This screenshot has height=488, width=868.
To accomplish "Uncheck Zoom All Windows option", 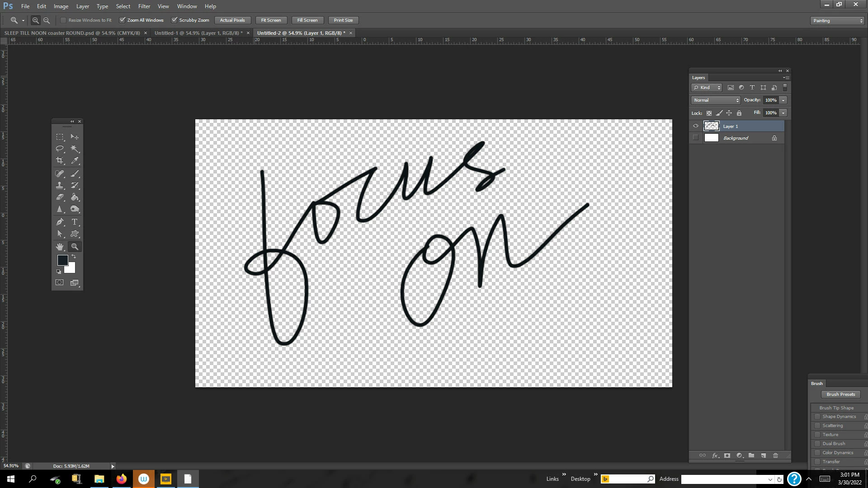I will click(x=122, y=20).
